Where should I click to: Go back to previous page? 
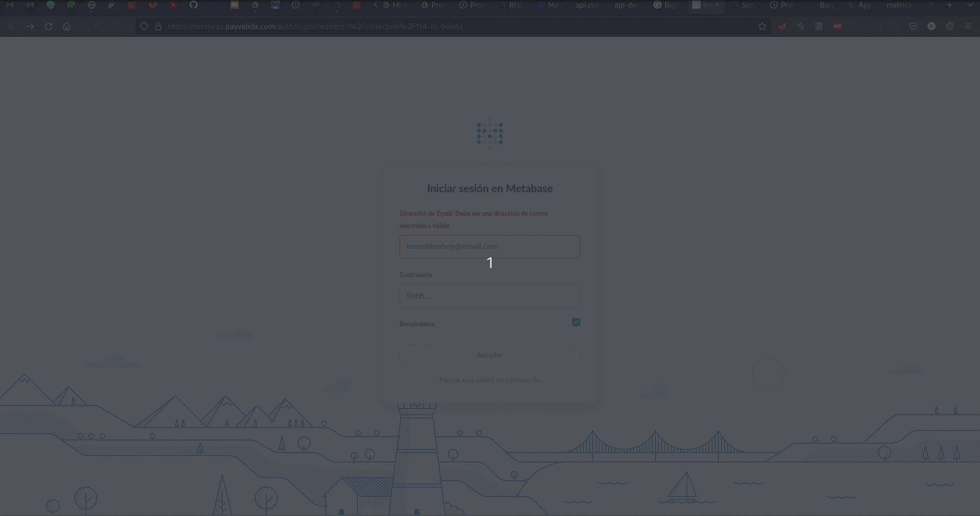pos(11,26)
